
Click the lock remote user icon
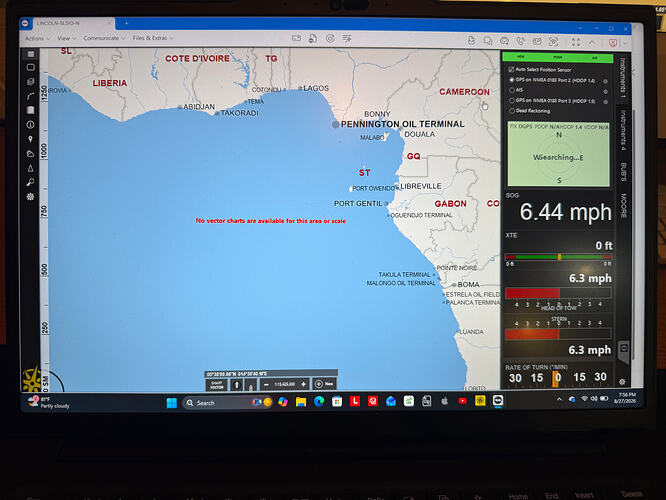click(x=313, y=38)
